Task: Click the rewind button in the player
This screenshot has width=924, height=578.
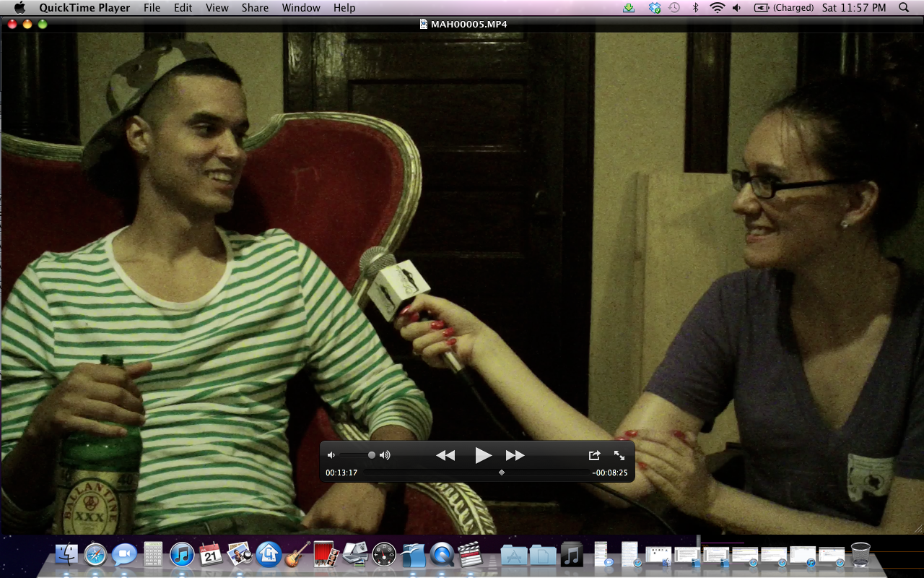Action: click(445, 455)
